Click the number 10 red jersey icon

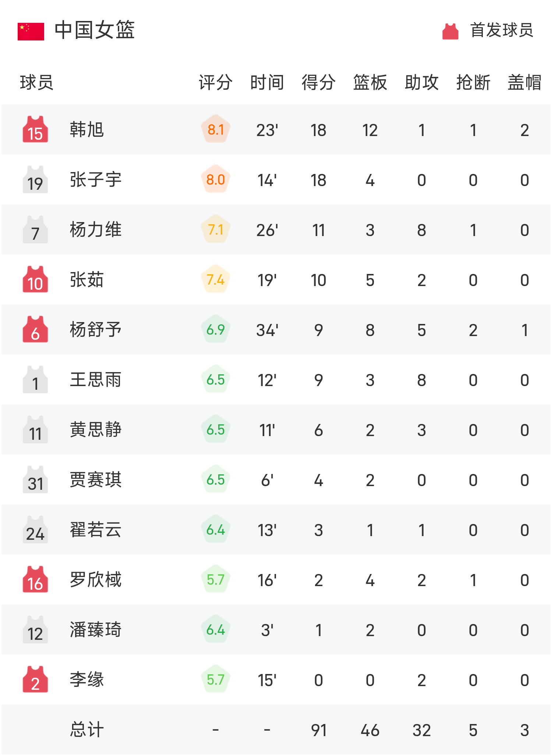(x=35, y=279)
